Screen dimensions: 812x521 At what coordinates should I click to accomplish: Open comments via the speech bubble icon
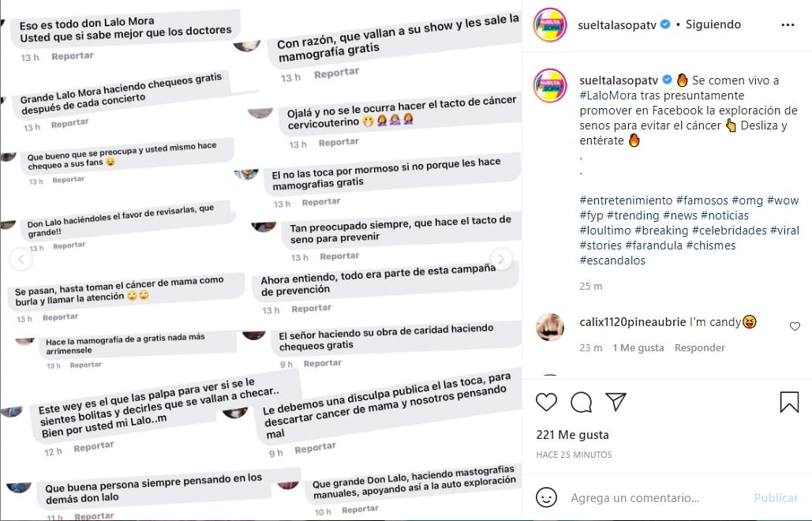pyautogui.click(x=582, y=403)
